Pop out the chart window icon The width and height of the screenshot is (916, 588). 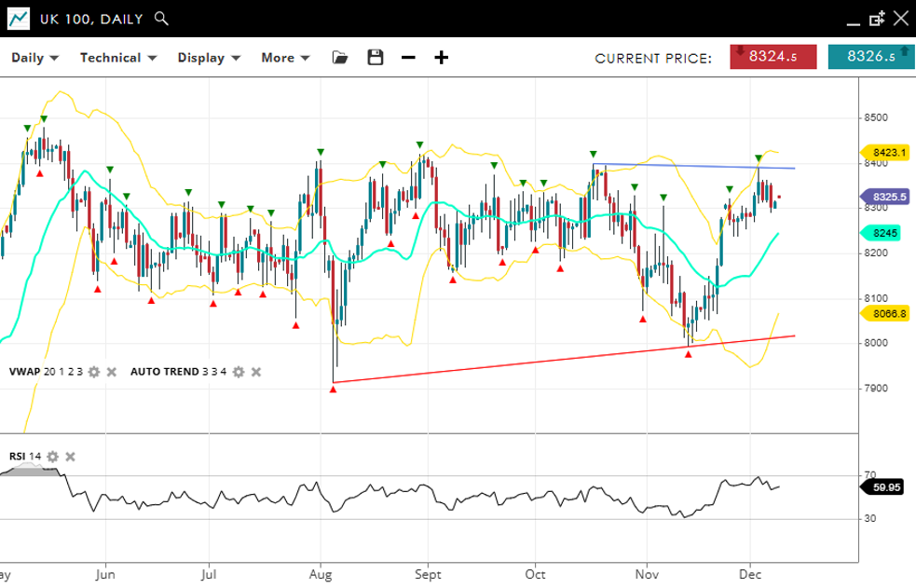click(876, 19)
